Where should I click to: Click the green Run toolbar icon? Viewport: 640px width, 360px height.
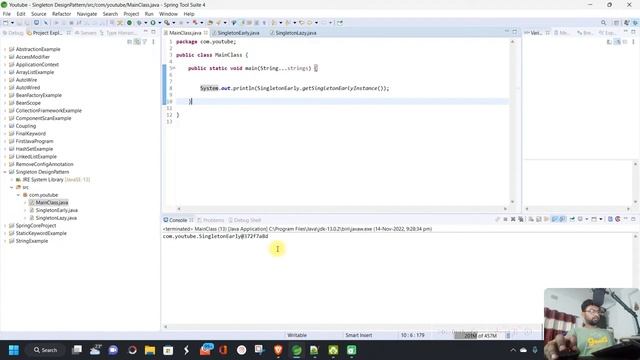pos(153,23)
